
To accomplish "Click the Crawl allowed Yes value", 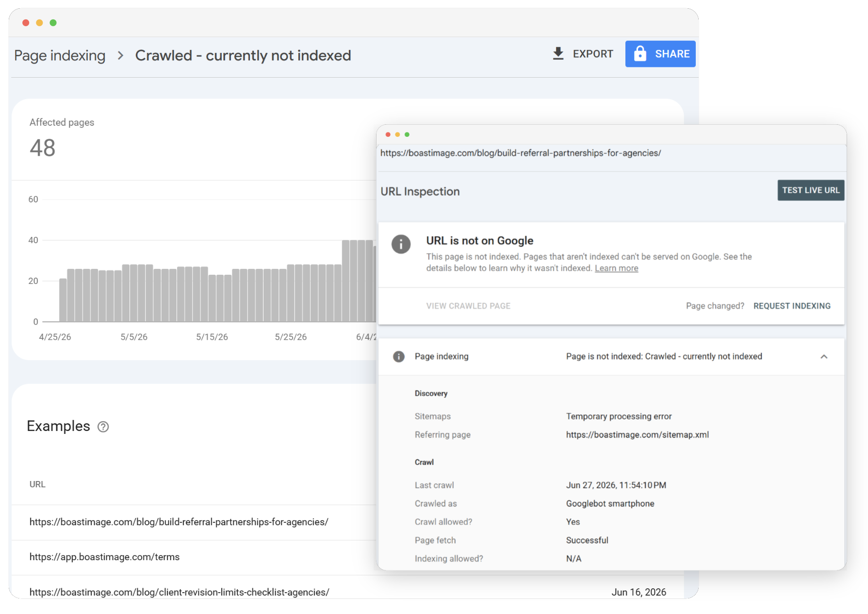I will [573, 522].
